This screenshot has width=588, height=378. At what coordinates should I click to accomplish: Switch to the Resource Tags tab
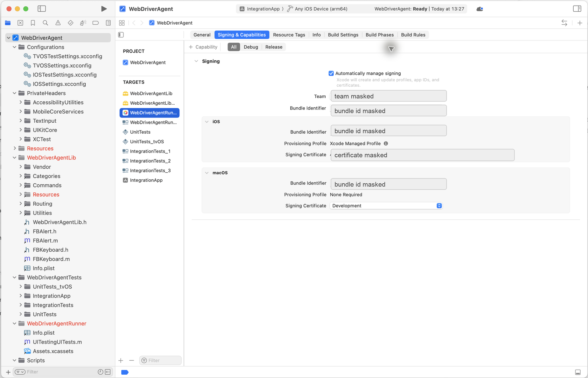(x=289, y=35)
